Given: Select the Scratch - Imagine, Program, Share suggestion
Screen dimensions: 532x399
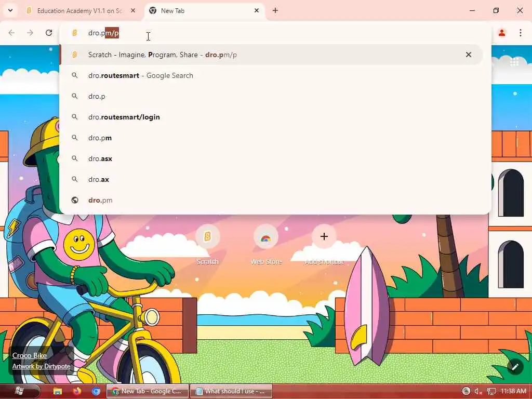Looking at the screenshot, I should 271,55.
